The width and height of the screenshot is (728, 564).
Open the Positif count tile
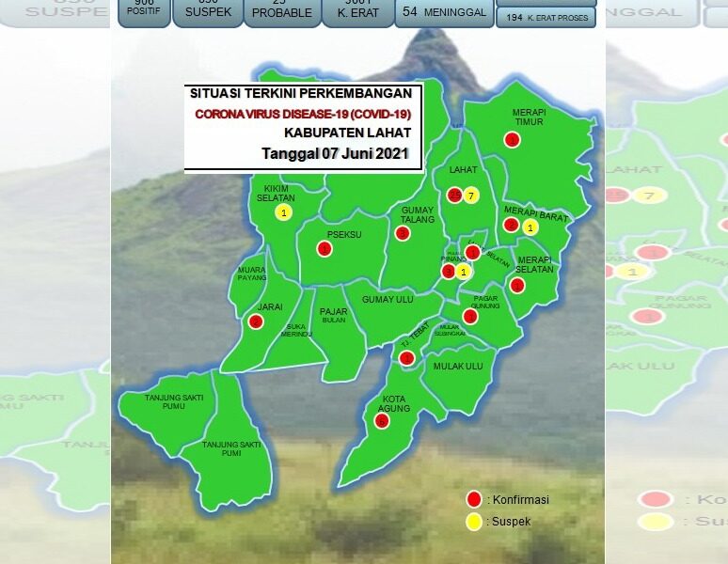(x=144, y=12)
